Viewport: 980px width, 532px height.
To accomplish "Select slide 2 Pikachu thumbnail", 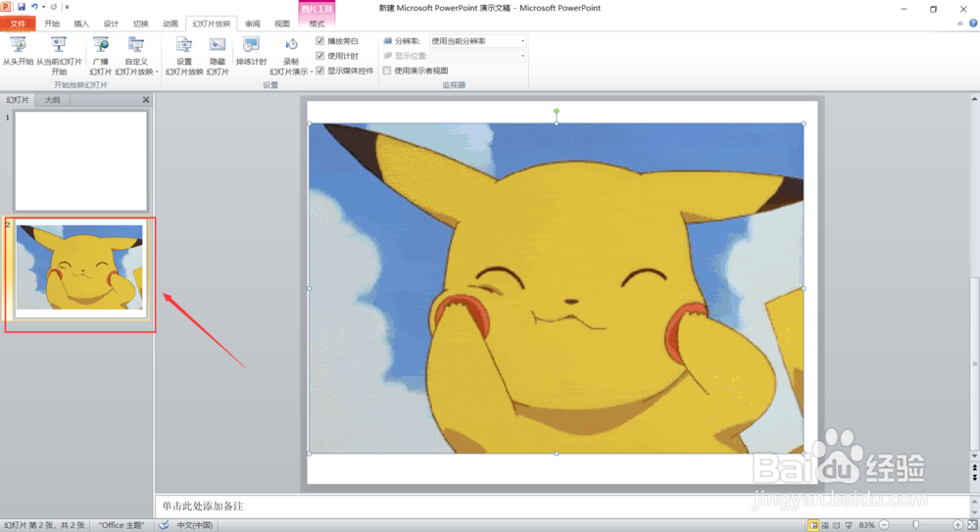I will click(80, 268).
